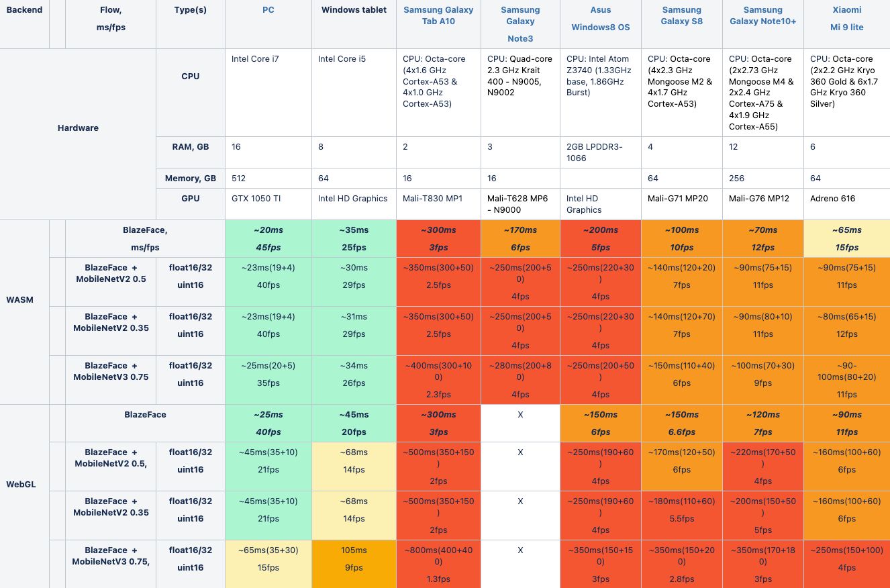Click the Samsung Galaxy Tab A10 link
Image resolution: width=890 pixels, height=588 pixels.
coord(438,15)
